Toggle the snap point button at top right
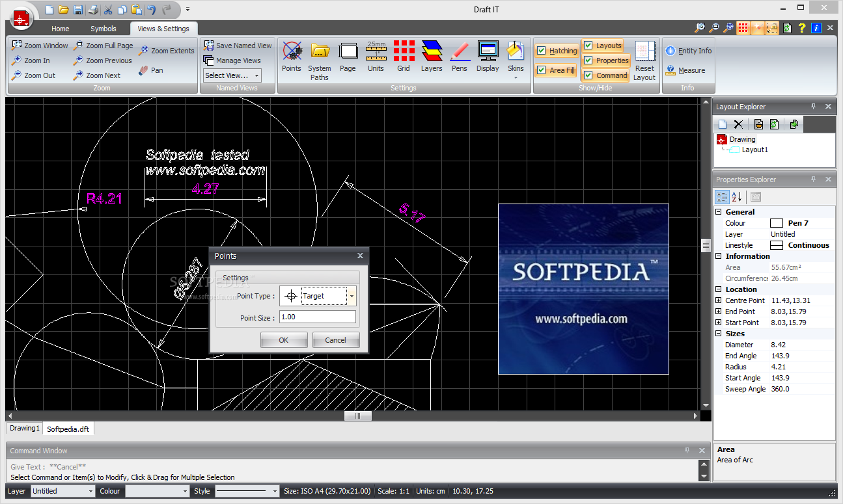Screen dimensions: 843x504 tap(758, 28)
